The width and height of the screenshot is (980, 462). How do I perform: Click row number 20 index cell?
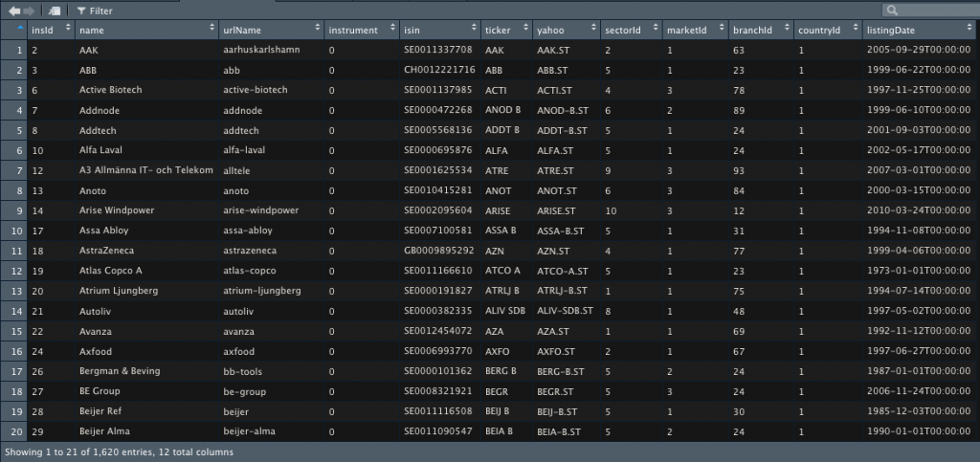tap(13, 431)
